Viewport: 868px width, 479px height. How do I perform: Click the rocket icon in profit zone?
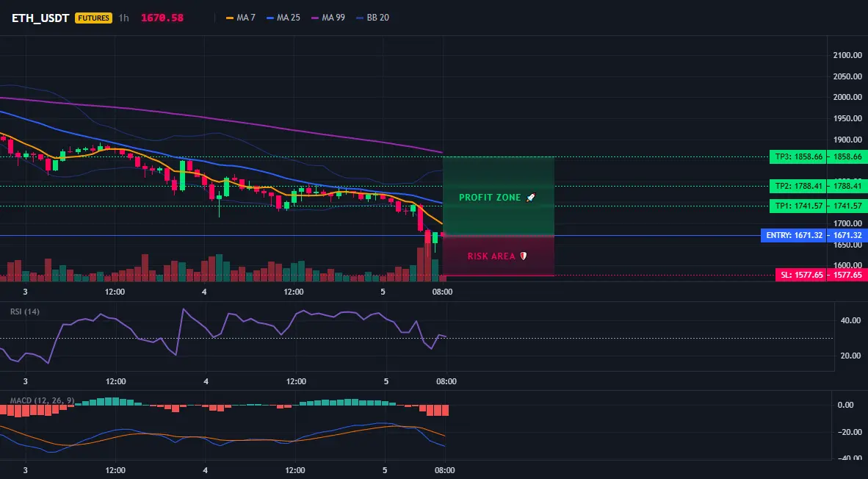(531, 197)
